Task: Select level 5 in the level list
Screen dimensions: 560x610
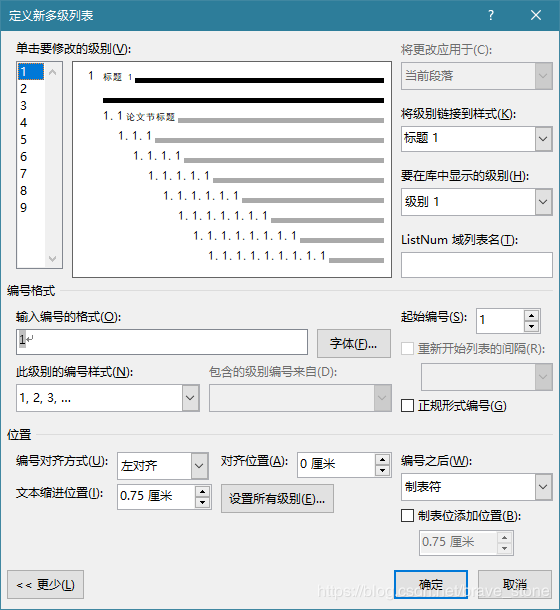Action: [31, 140]
